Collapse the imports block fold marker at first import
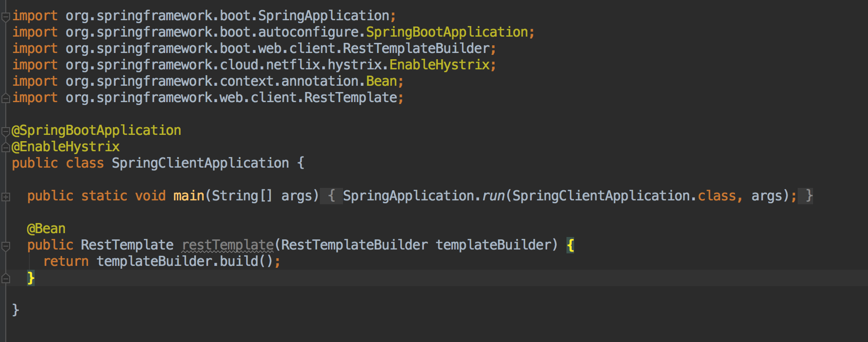The image size is (868, 342). (x=6, y=17)
